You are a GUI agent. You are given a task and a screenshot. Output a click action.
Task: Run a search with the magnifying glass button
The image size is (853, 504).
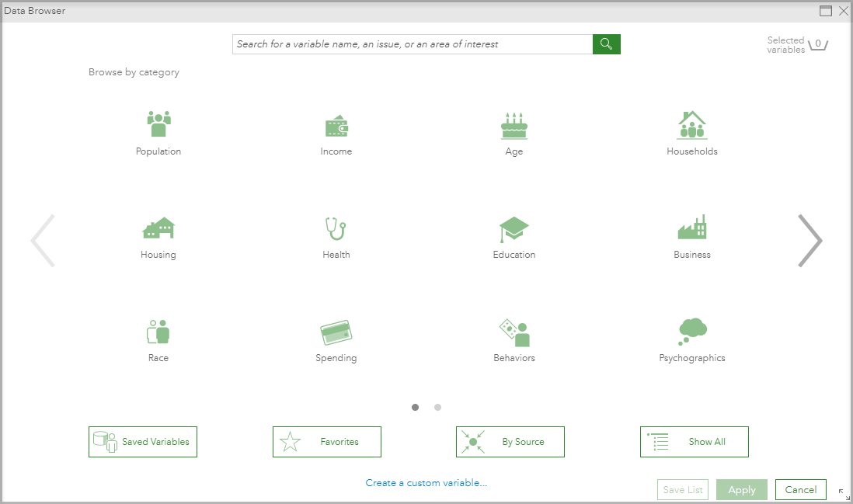(x=606, y=44)
